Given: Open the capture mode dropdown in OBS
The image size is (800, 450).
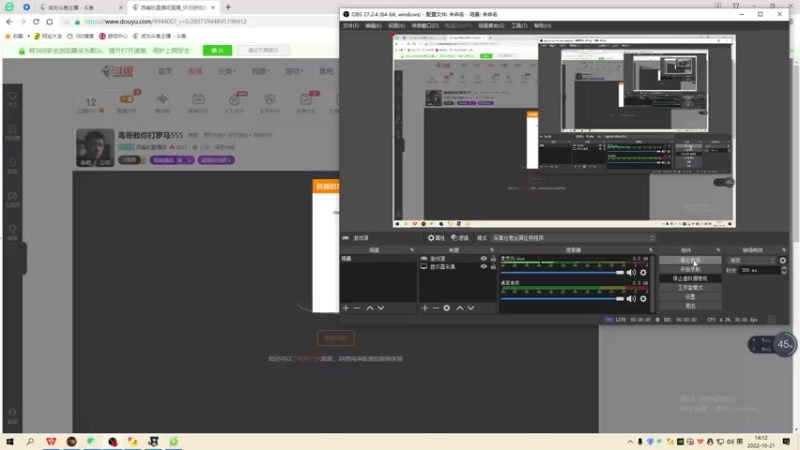Looking at the screenshot, I should 572,238.
